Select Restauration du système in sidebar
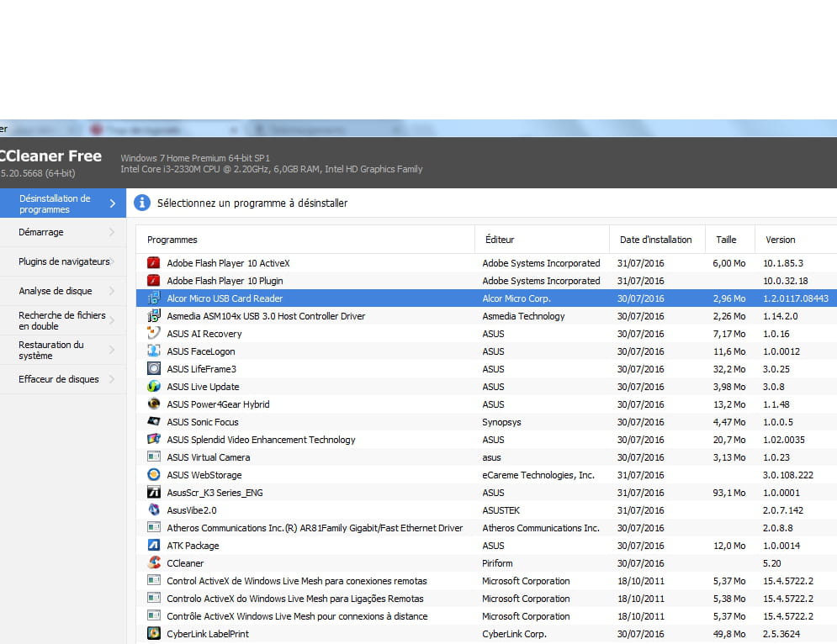This screenshot has width=837, height=644. (63, 350)
